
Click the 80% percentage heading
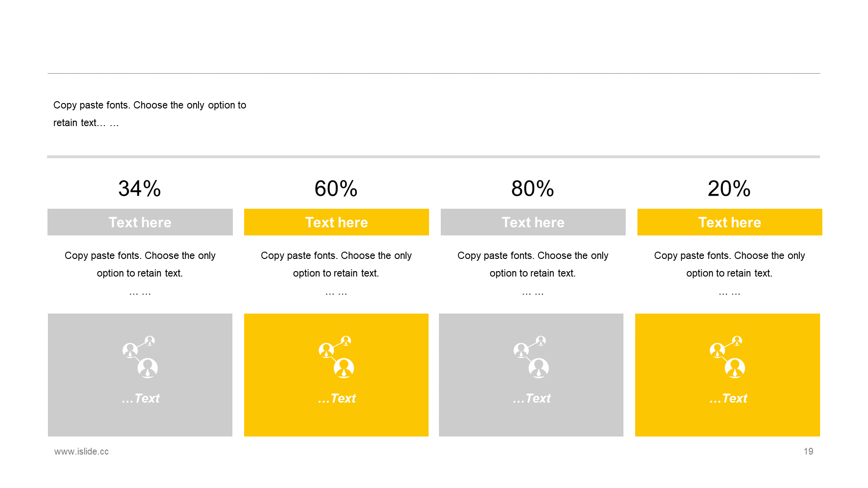(x=533, y=188)
